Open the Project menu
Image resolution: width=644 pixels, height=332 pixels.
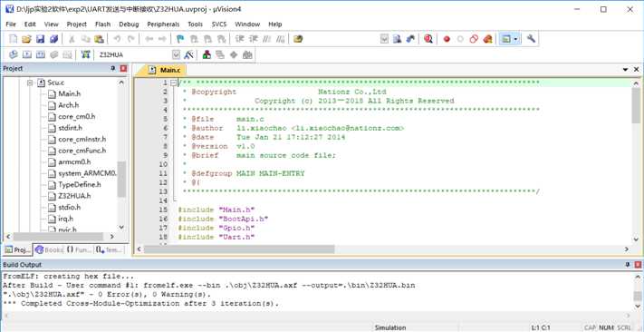click(77, 24)
